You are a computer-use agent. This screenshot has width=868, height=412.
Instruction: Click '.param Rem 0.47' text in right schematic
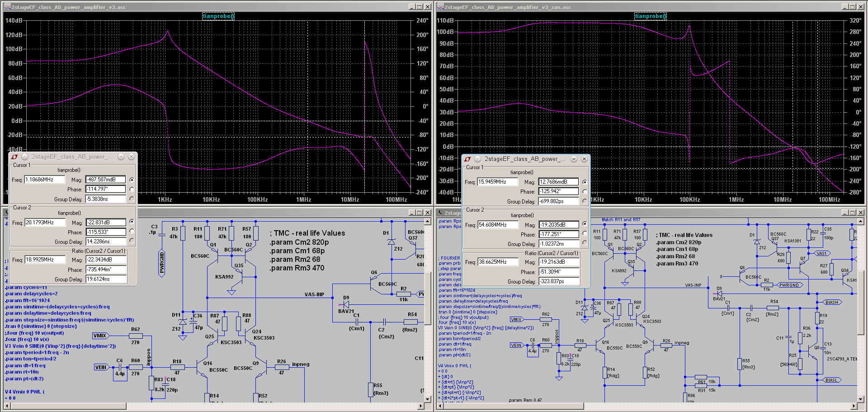[525, 400]
